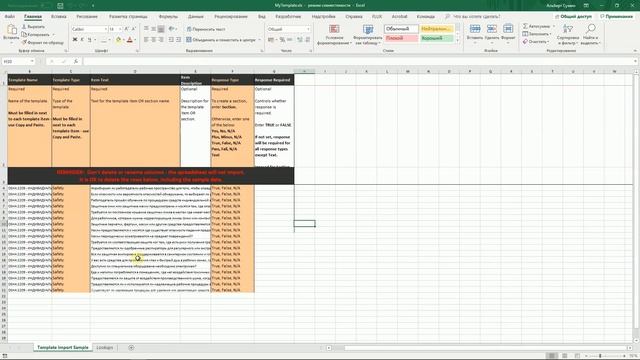Open Conditional Formatting (Условное форматирование)
The height and width of the screenshot is (360, 640).
tap(334, 34)
